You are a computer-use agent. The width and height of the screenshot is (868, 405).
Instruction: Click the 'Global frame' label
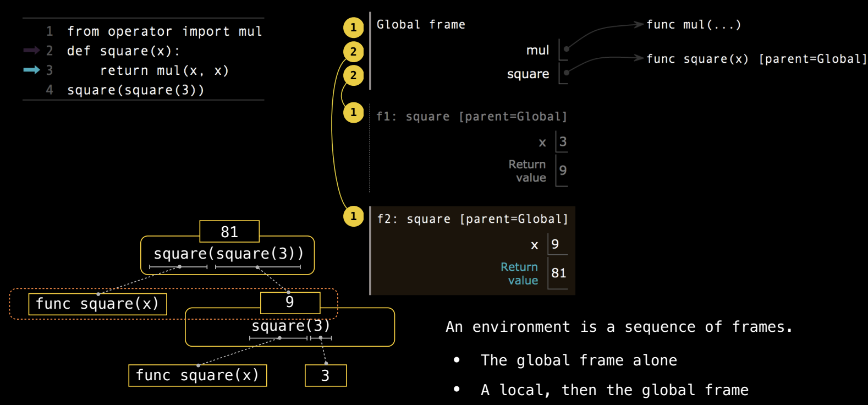(421, 25)
